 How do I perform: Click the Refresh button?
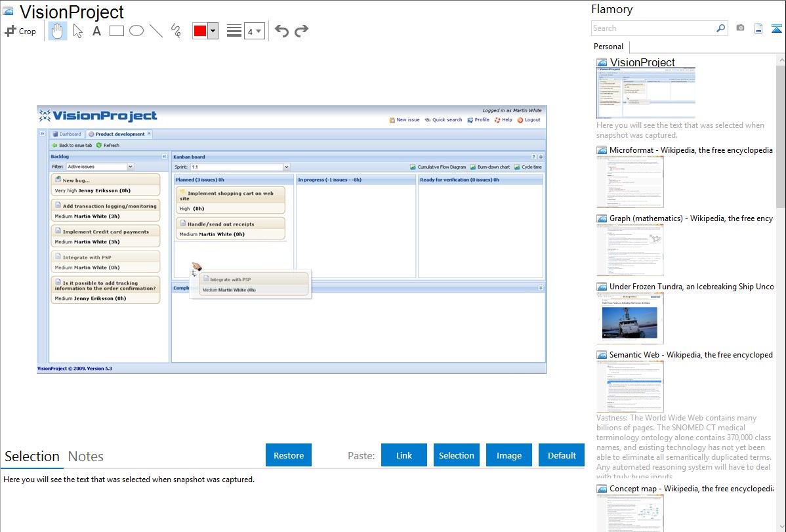click(x=108, y=146)
